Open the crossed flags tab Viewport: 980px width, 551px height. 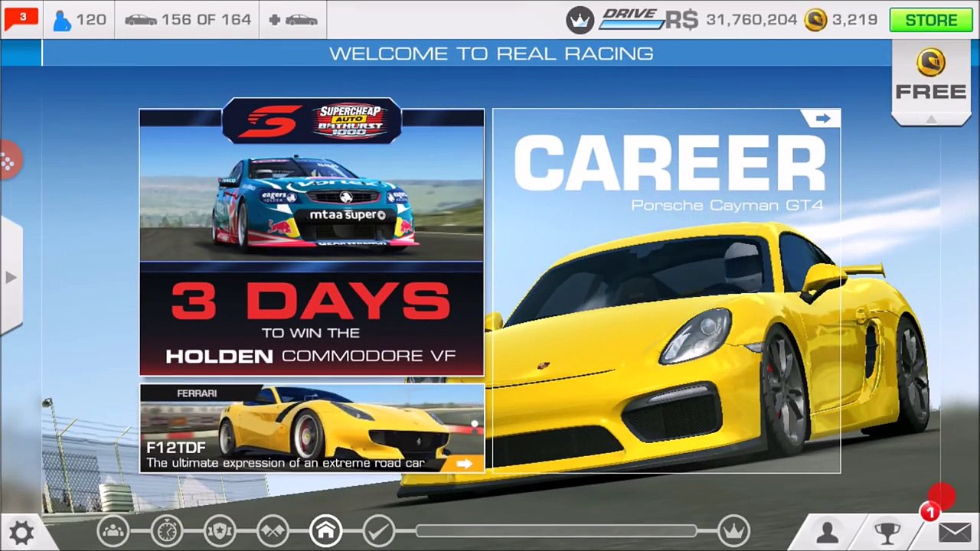(273, 530)
